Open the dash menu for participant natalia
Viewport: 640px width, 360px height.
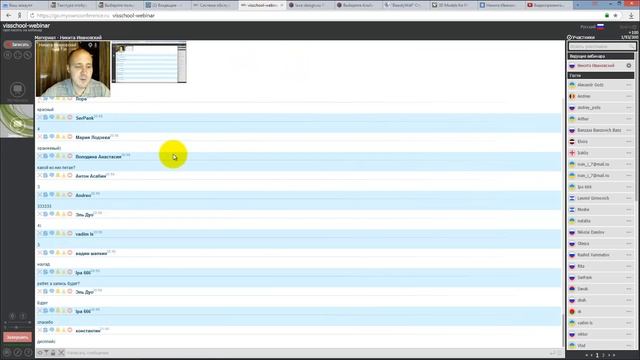coord(629,221)
